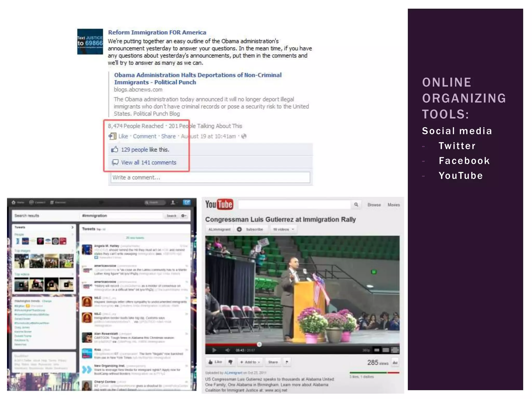This screenshot has width=532, height=399.
Task: Click Angela M. Hatley's tweet avatar
Action: pos(87,250)
